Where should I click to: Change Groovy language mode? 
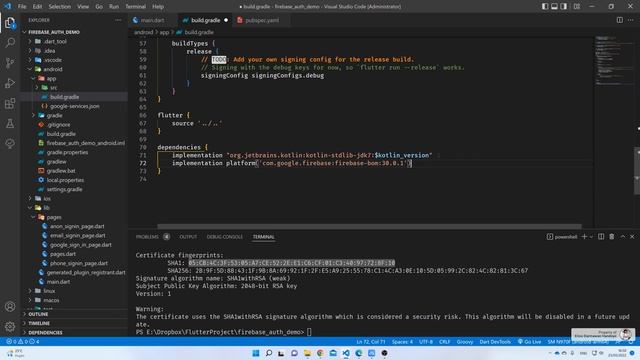point(464,342)
